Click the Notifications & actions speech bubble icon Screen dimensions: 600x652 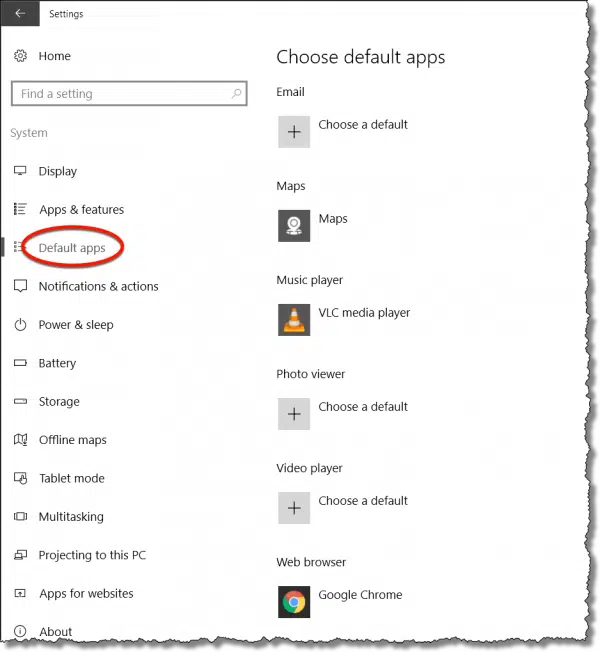click(x=20, y=286)
